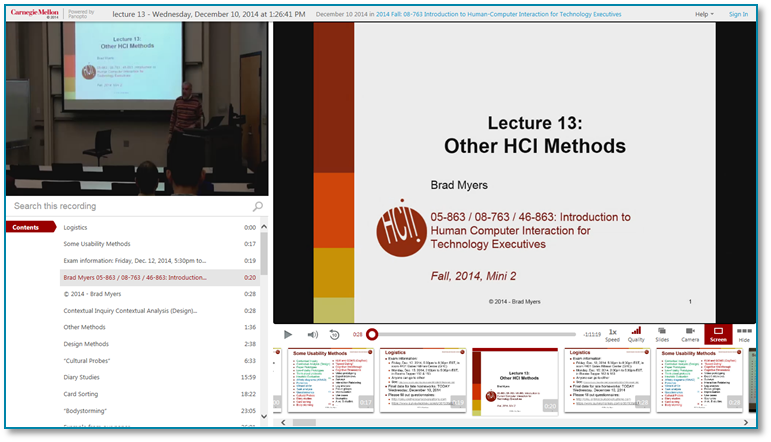
Task: Select the Contextual Inquiry Contextual Analysis entry
Action: [x=160, y=311]
